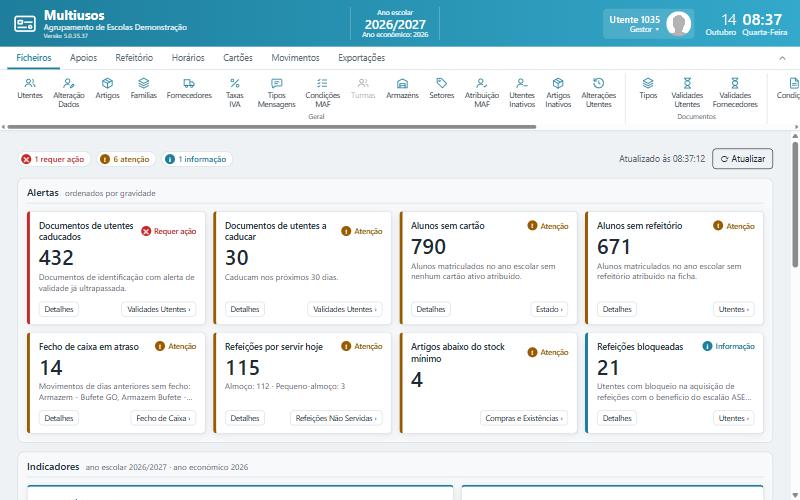
Task: Switch to the Refeitório tab
Action: pyautogui.click(x=134, y=58)
